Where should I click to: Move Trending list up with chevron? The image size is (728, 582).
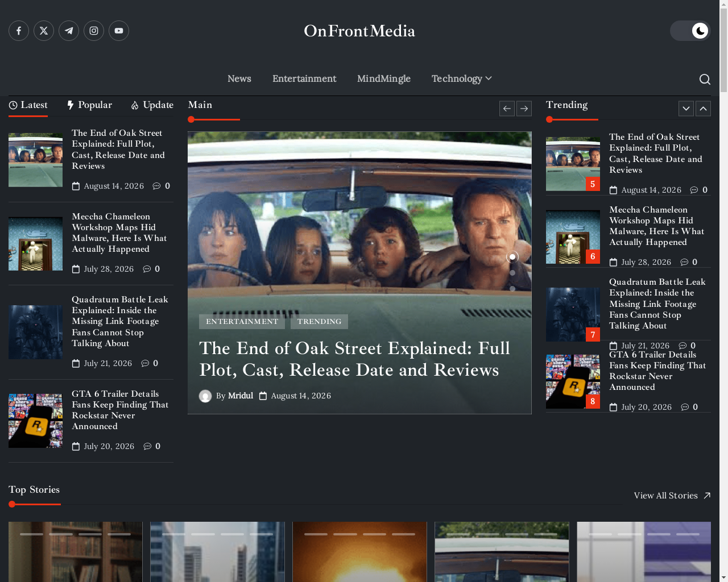[x=703, y=109]
